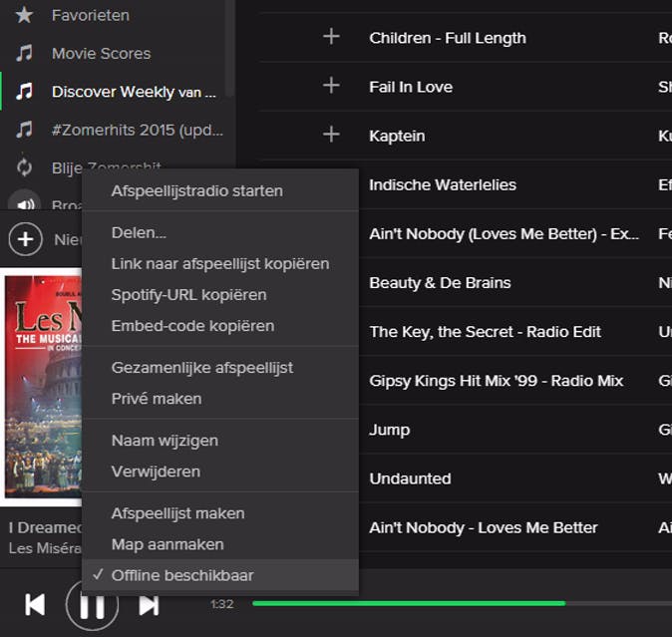Choose Map aanmaken menu entry
Image resolution: width=672 pixels, height=637 pixels.
point(220,544)
